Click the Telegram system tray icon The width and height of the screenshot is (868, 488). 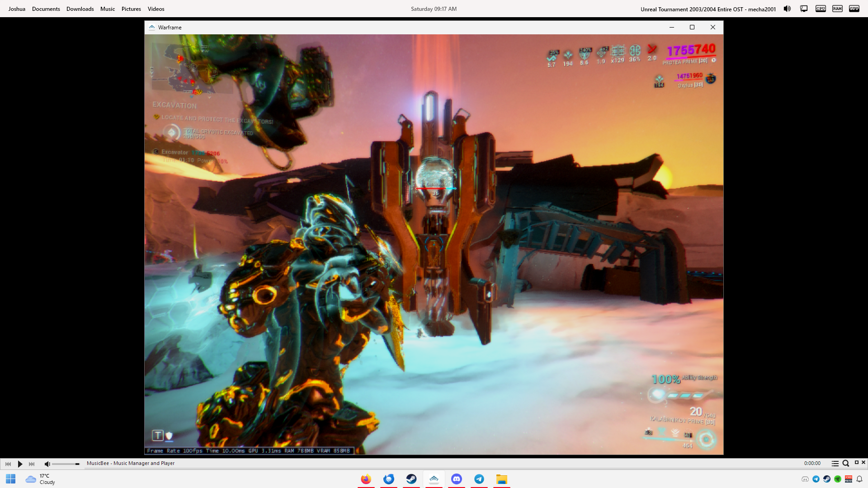[816, 479]
